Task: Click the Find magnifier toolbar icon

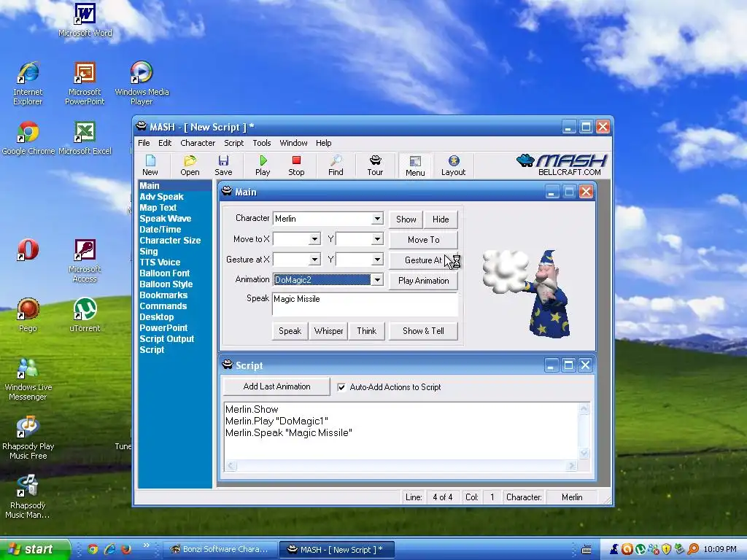Action: click(x=336, y=166)
